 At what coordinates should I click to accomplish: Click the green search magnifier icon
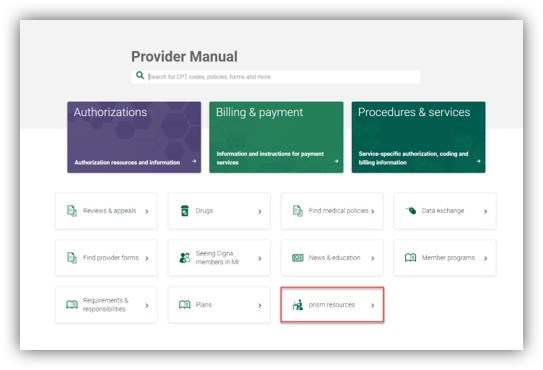[x=140, y=75]
